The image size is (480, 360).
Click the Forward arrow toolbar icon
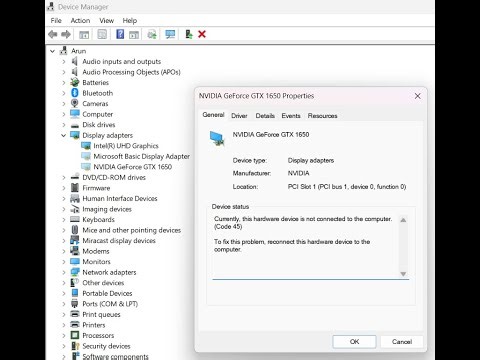(66, 34)
